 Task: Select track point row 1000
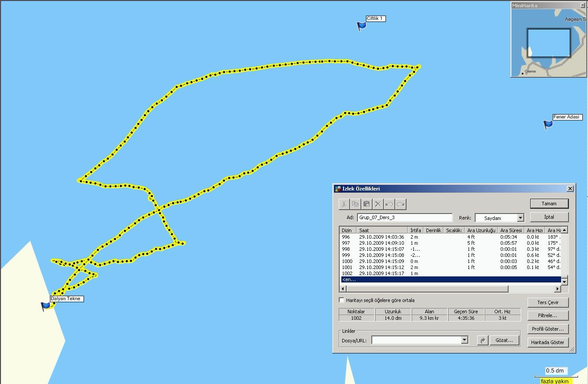[x=450, y=261]
